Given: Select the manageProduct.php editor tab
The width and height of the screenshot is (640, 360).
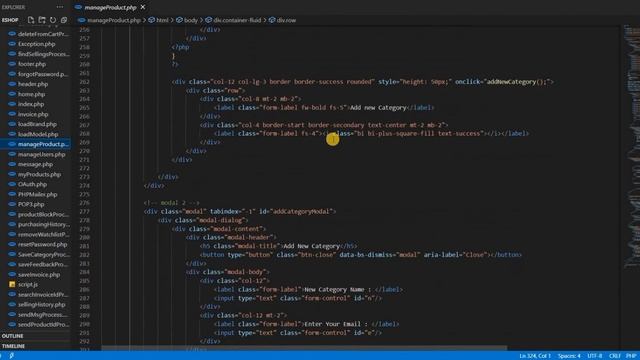Looking at the screenshot, I should point(110,7).
